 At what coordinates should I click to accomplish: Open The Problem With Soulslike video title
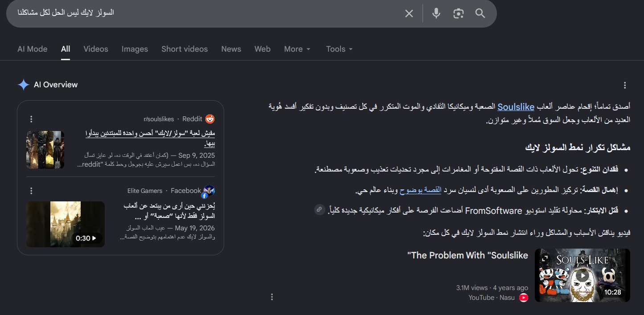click(x=468, y=255)
